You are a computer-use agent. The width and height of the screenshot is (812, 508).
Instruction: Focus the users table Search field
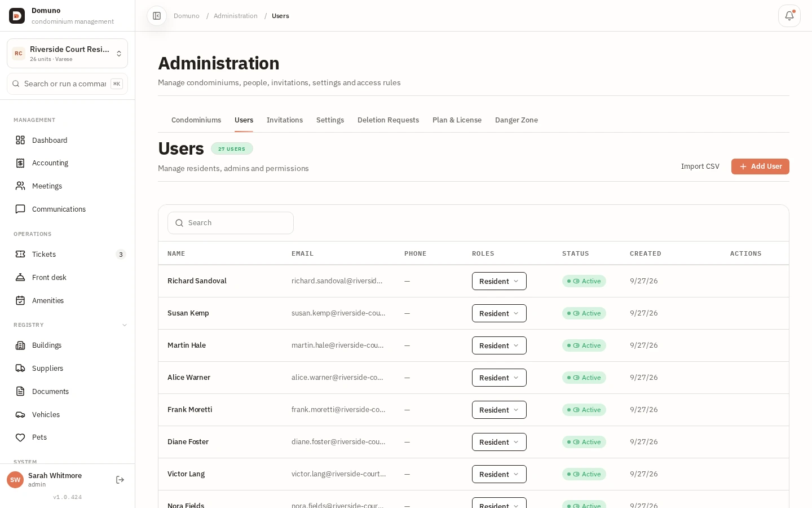click(231, 223)
